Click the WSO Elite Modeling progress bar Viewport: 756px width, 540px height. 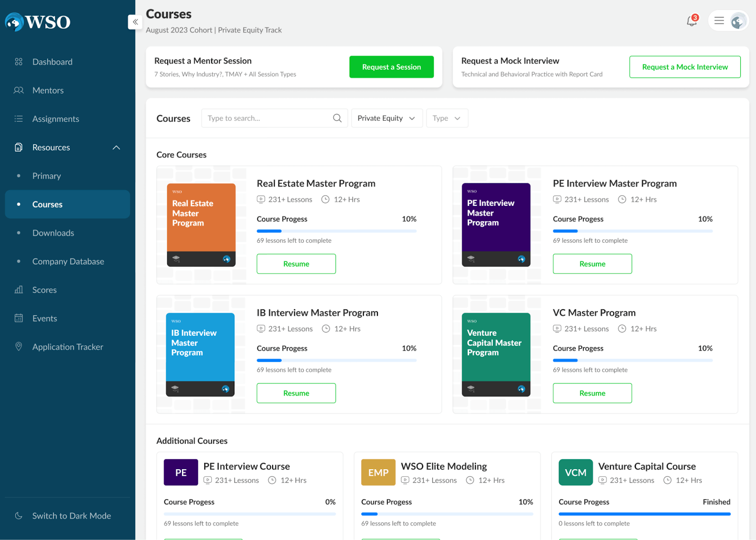[447, 514]
